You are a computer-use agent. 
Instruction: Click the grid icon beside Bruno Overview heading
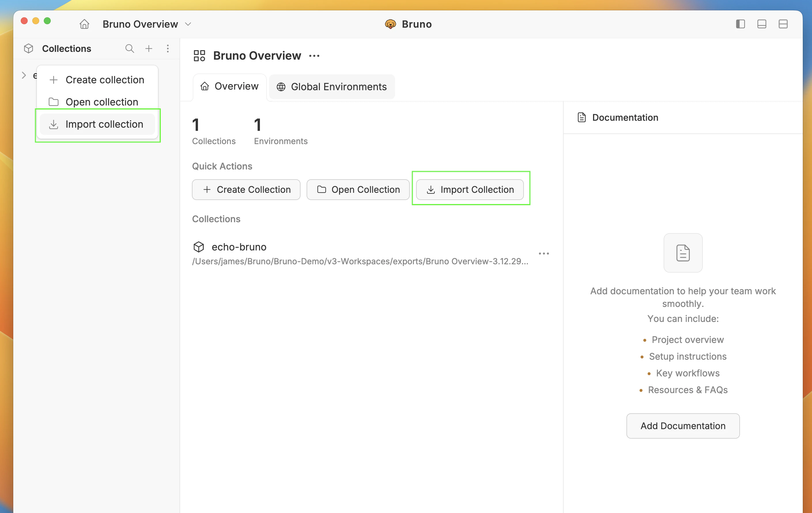point(199,55)
